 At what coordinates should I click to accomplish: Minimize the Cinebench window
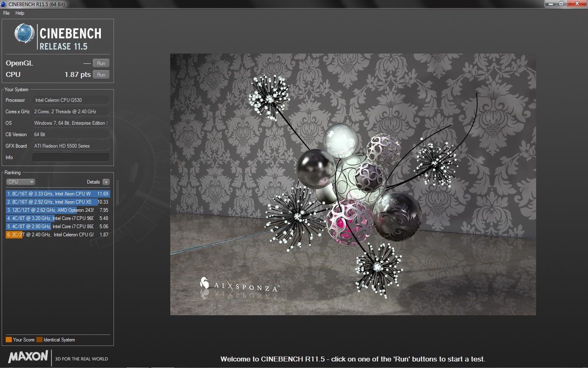point(551,4)
